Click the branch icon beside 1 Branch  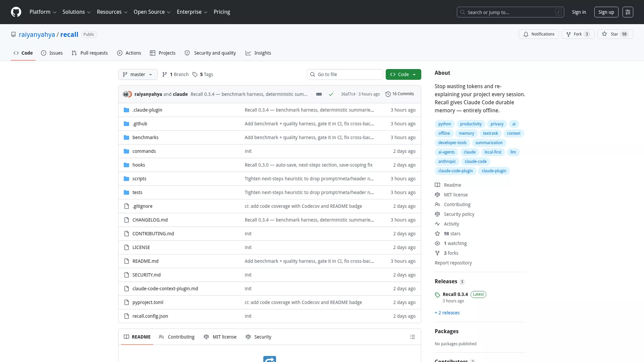pyautogui.click(x=165, y=74)
